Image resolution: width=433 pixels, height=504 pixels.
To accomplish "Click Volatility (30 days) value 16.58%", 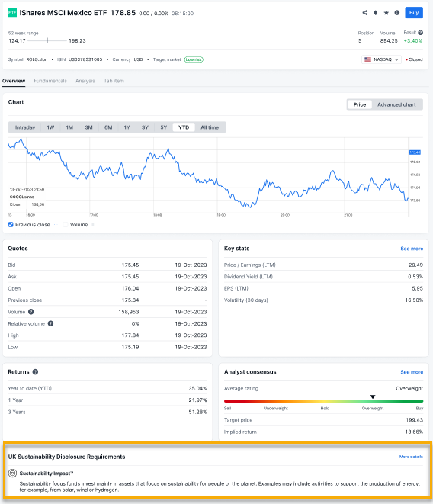I will click(414, 300).
